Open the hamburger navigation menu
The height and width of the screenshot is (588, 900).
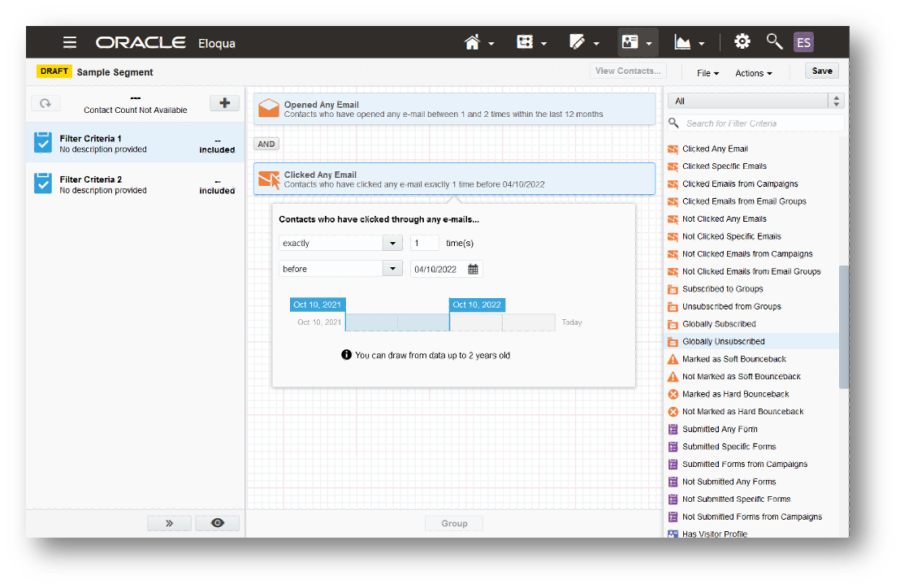click(69, 41)
